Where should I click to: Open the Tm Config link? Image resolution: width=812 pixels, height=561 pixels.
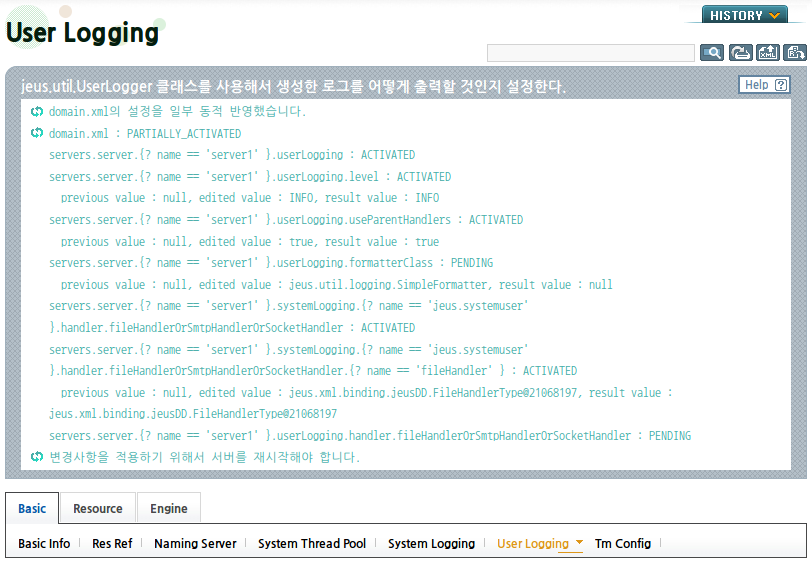[x=622, y=543]
